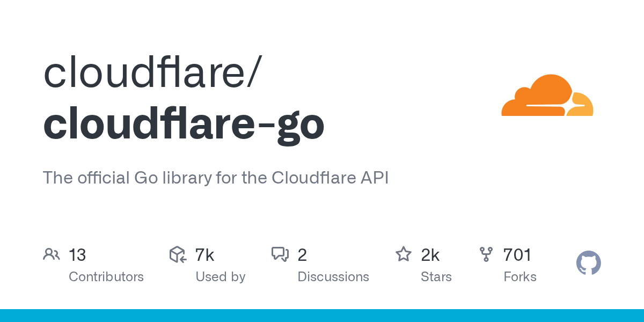The height and width of the screenshot is (322, 644).
Task: Click the Contributors label
Action: point(106,277)
